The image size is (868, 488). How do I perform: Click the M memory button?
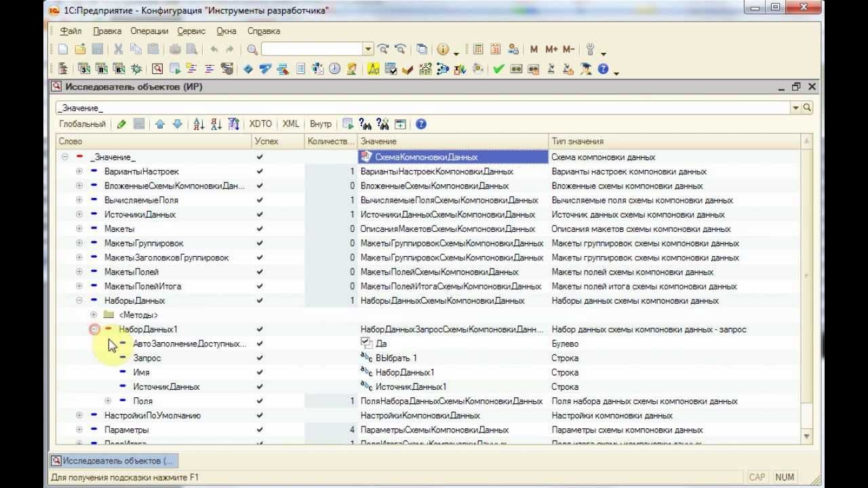pyautogui.click(x=534, y=49)
